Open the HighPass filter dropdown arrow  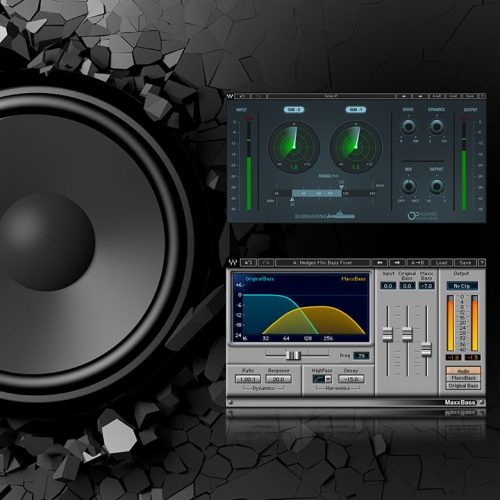tap(328, 379)
